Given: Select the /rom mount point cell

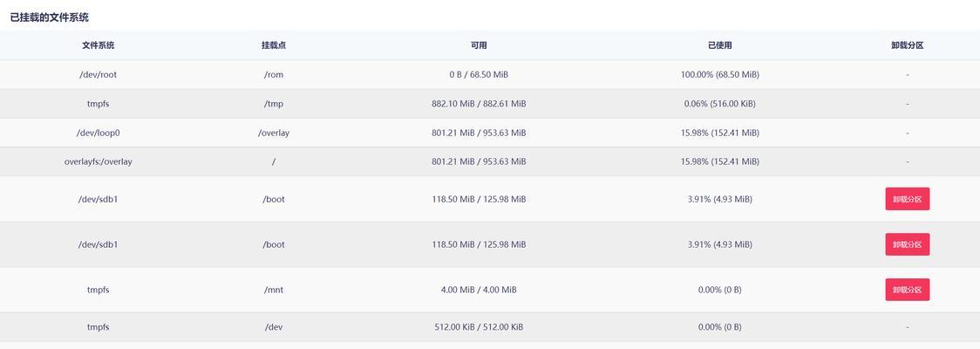Looking at the screenshot, I should [274, 74].
